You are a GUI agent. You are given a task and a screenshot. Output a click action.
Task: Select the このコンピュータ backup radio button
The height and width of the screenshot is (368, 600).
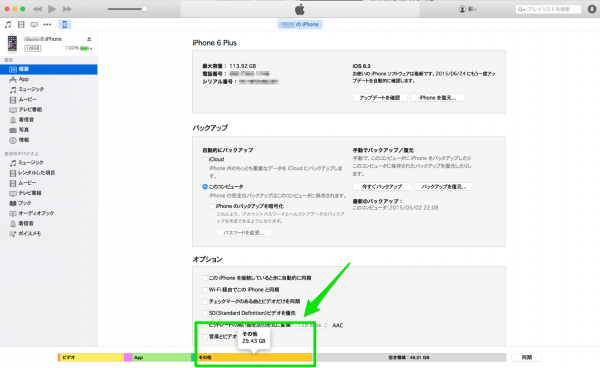pos(205,187)
